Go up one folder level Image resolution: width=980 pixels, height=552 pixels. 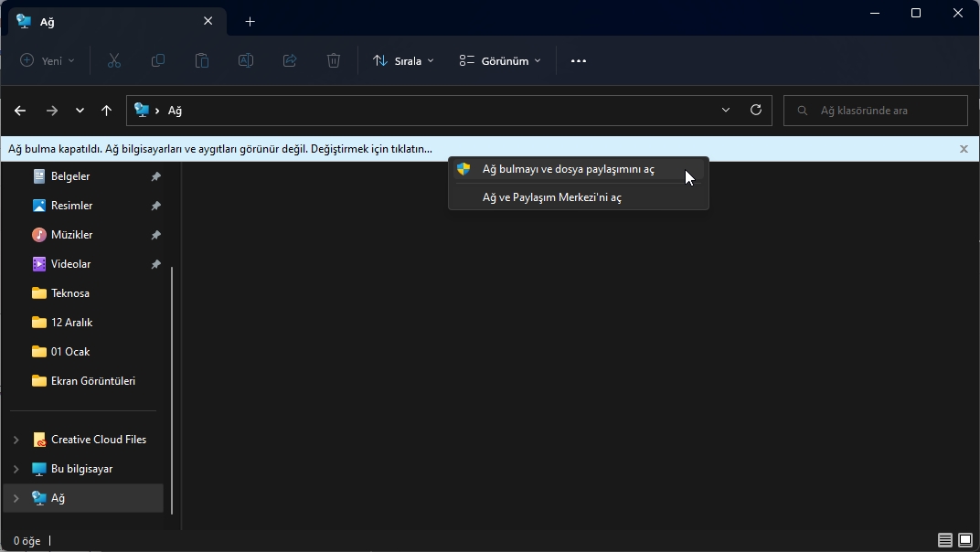click(x=106, y=111)
